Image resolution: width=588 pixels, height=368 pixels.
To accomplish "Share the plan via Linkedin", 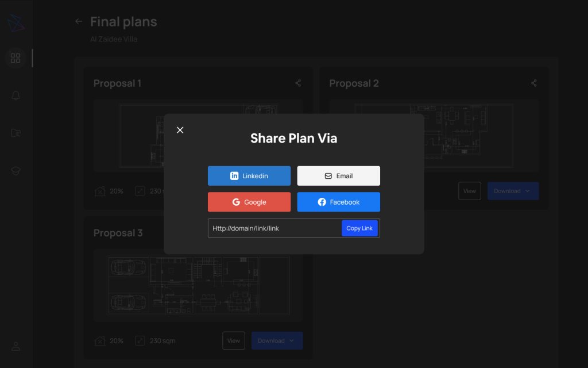I will 249,176.
